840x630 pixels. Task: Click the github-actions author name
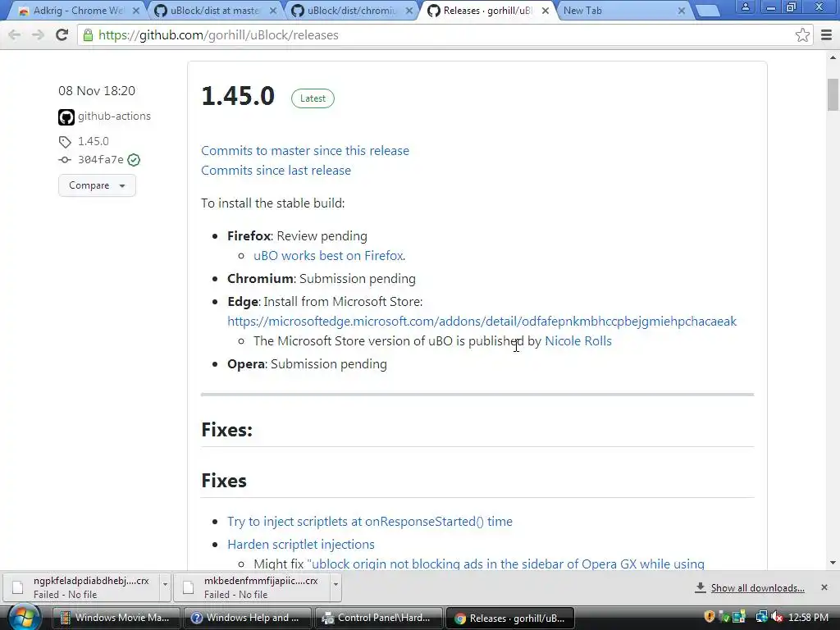(114, 116)
